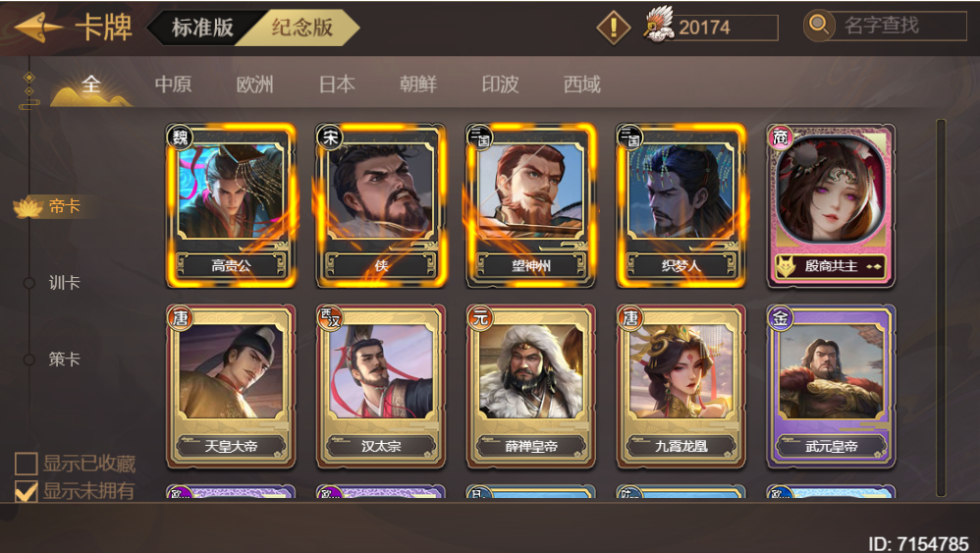Select the lotus icon next to 帝卡
Image resolution: width=980 pixels, height=553 pixels.
point(27,207)
